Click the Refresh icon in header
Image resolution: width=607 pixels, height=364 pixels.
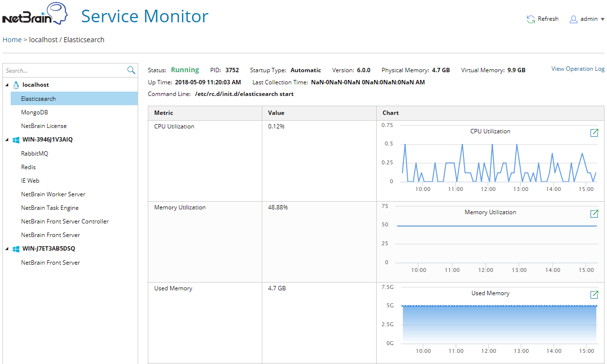(x=531, y=19)
